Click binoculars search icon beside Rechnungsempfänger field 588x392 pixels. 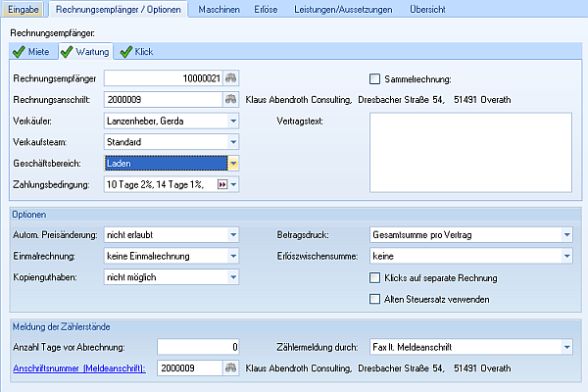click(x=232, y=78)
